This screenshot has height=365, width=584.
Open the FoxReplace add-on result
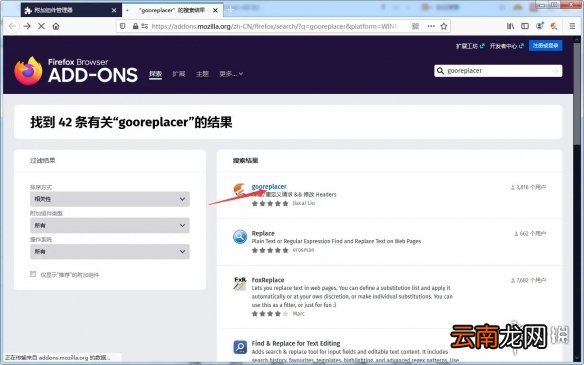pos(268,280)
